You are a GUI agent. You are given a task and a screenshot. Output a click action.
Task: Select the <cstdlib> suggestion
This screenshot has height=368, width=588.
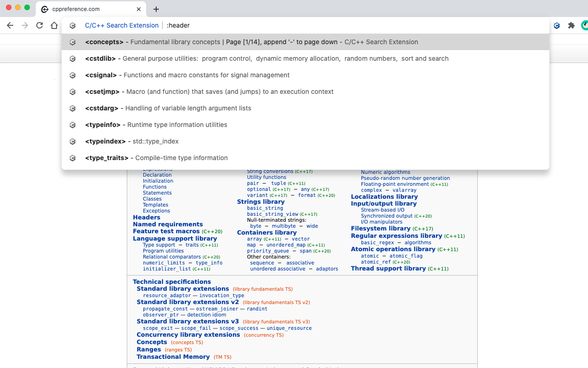pyautogui.click(x=184, y=58)
